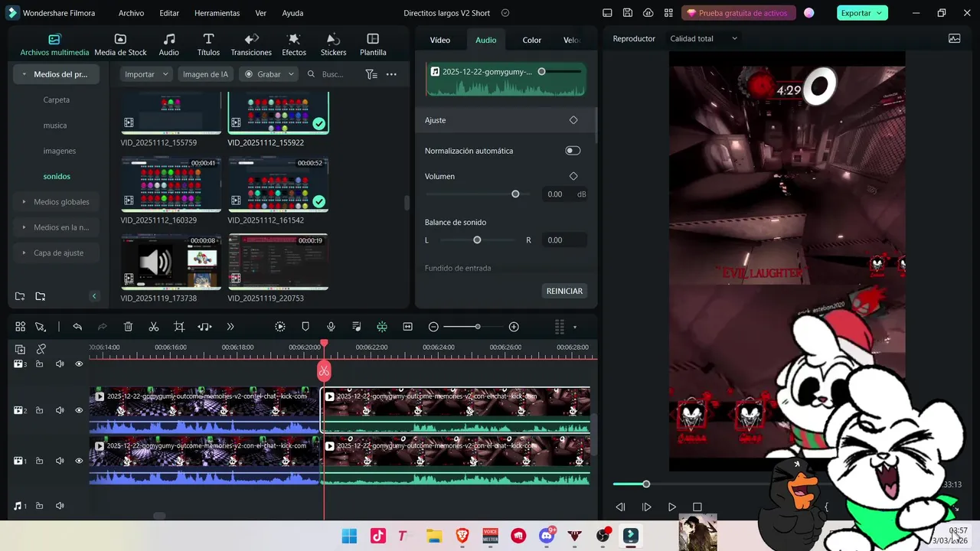
Task: Select the sonidos folder
Action: pos(57,176)
